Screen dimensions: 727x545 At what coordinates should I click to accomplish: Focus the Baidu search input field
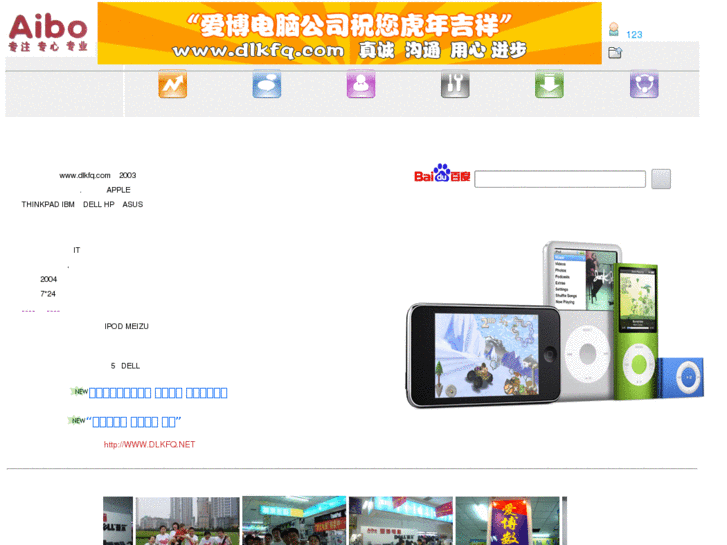point(560,179)
